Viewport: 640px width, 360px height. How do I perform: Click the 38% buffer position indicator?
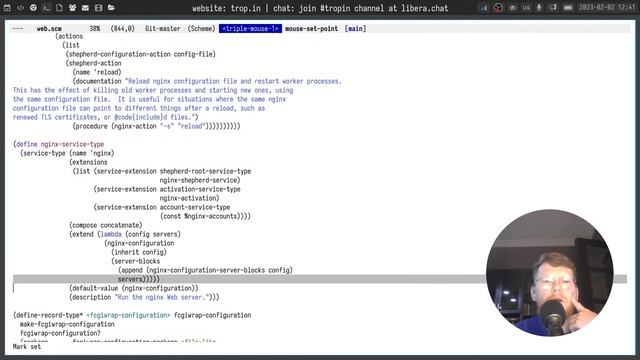coord(95,29)
